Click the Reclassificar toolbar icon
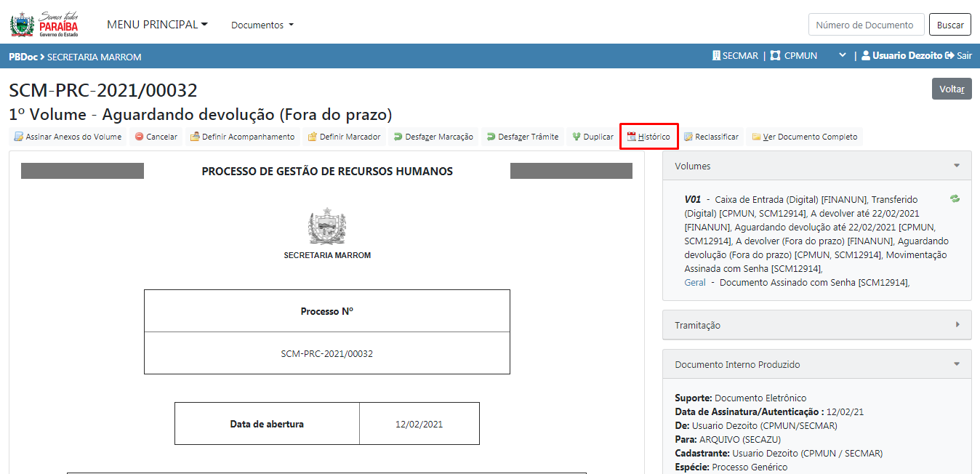 (x=688, y=137)
